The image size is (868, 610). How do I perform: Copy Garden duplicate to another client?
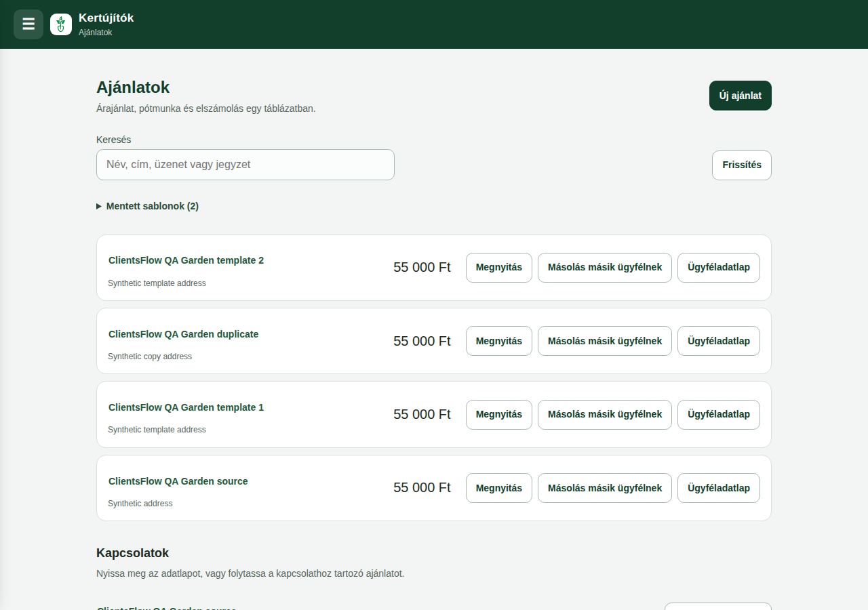click(x=605, y=341)
